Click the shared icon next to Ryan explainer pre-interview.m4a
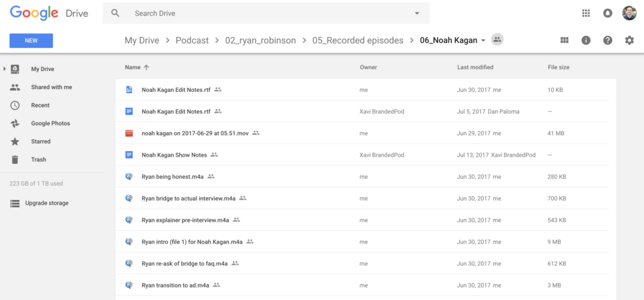644x300 pixels. tap(236, 220)
